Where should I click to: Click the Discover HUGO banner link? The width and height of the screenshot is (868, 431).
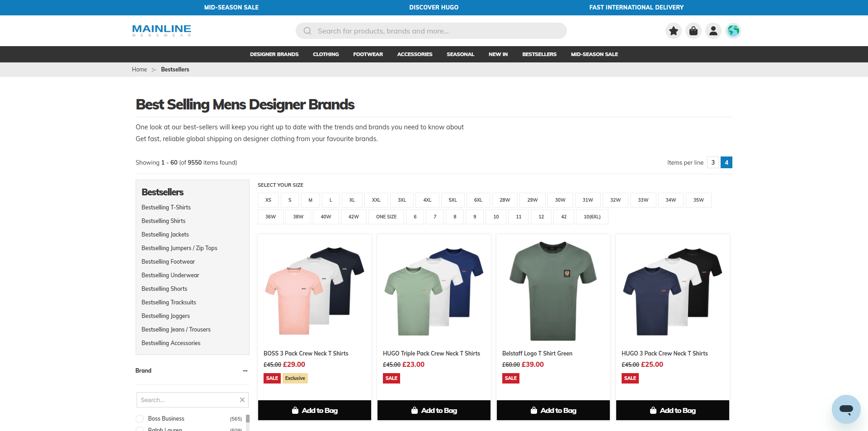pos(434,8)
